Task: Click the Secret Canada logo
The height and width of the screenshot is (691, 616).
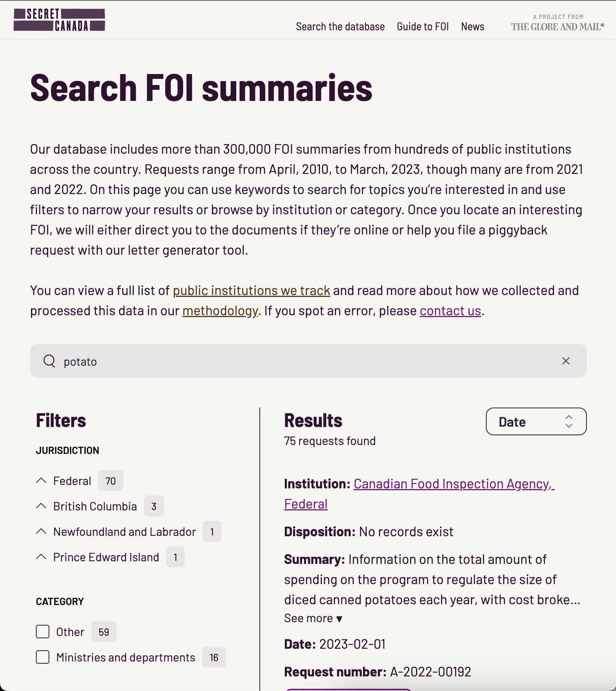Action: point(59,19)
